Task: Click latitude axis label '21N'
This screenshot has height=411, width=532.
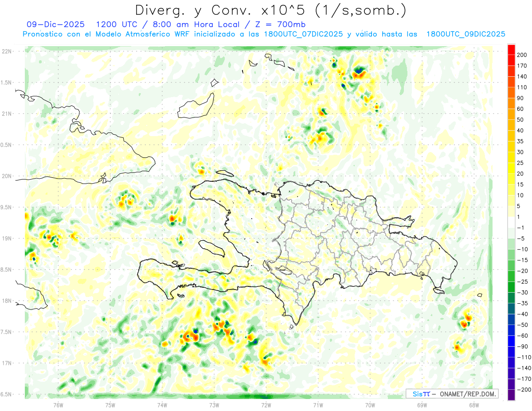Action: pyautogui.click(x=8, y=114)
